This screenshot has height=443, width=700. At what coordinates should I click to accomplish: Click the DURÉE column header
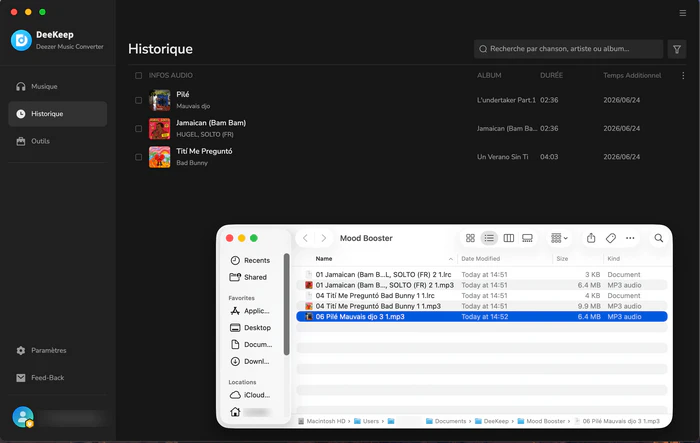click(551, 75)
